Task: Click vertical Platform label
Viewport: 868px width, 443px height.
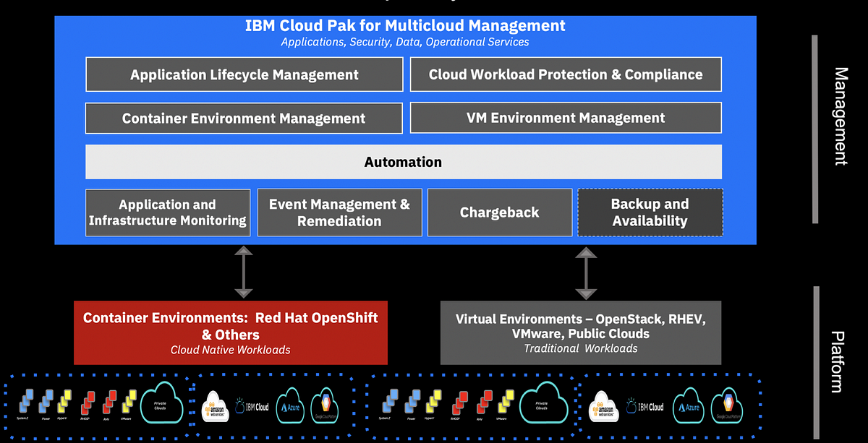Action: coord(838,361)
